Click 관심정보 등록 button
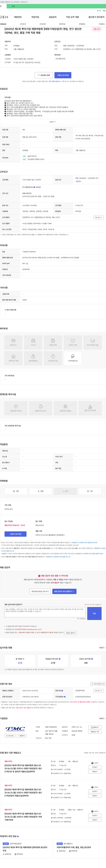106x868 pixels. 44,75
